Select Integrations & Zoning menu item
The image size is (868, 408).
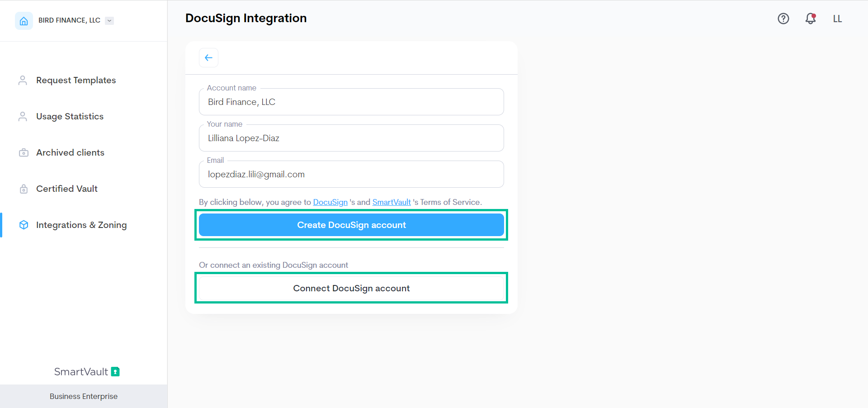pyautogui.click(x=81, y=225)
